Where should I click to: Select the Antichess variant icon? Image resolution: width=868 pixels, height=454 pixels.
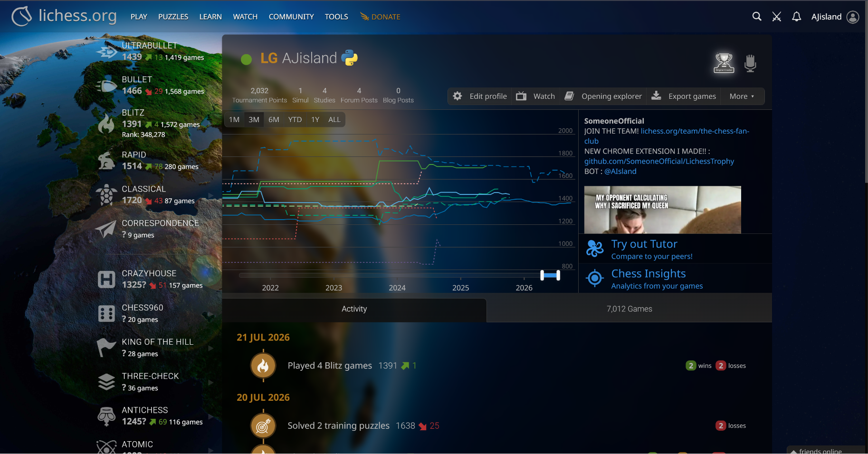coord(106,416)
